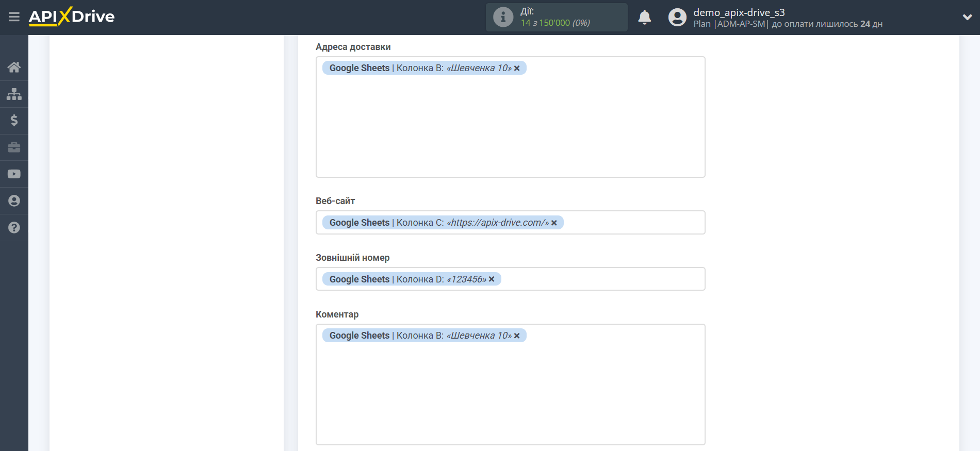Click the Plan ADM-AP-SM payment text
This screenshot has height=451, width=980.
click(x=788, y=24)
